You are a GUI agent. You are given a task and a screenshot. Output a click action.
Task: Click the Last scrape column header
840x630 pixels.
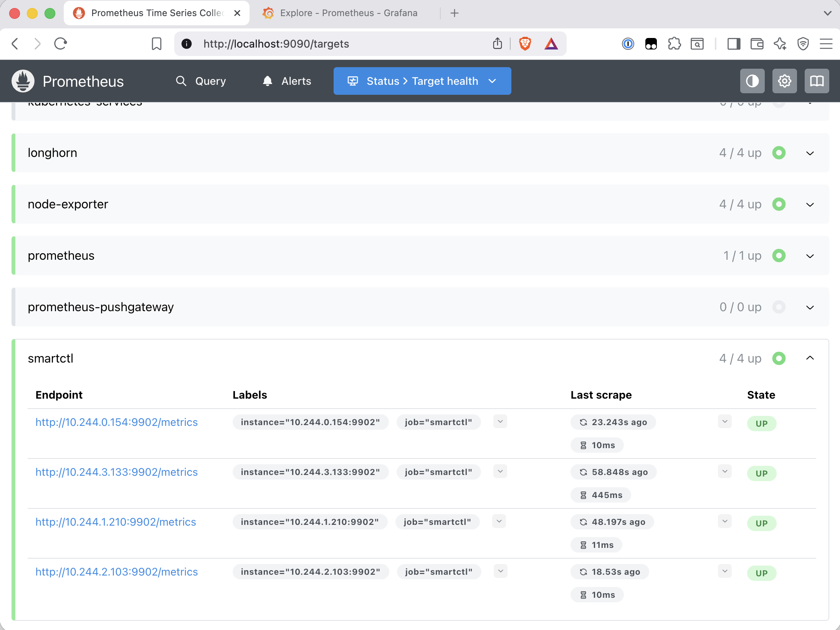(x=601, y=395)
